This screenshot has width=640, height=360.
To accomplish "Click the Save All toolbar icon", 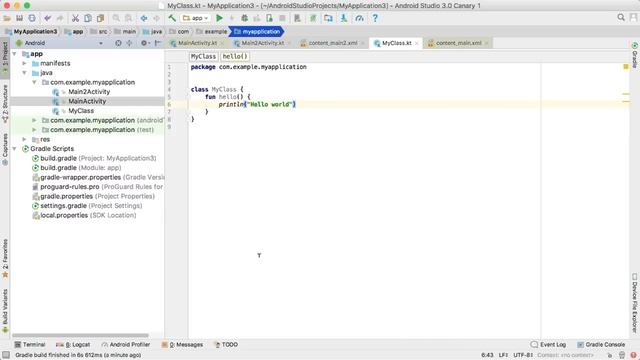I will 19,18.
